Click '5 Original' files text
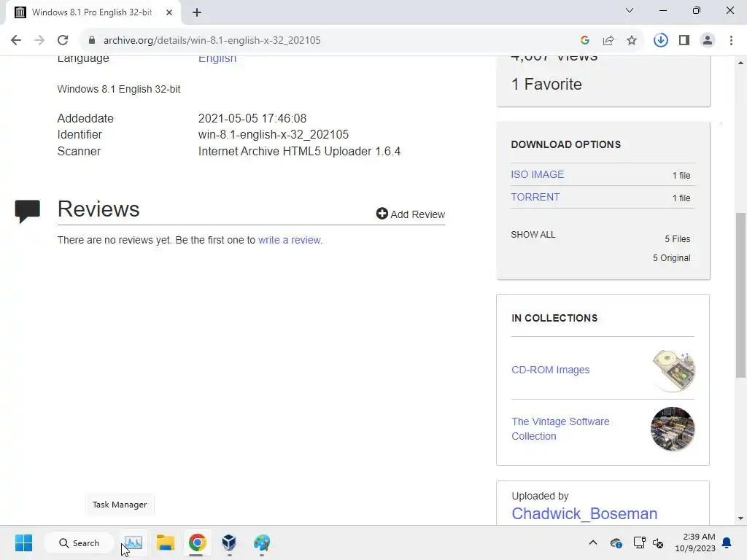 tap(671, 258)
